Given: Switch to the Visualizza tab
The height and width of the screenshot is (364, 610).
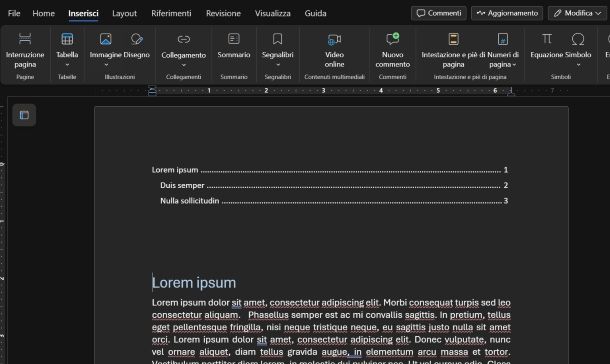Looking at the screenshot, I should tap(273, 13).
